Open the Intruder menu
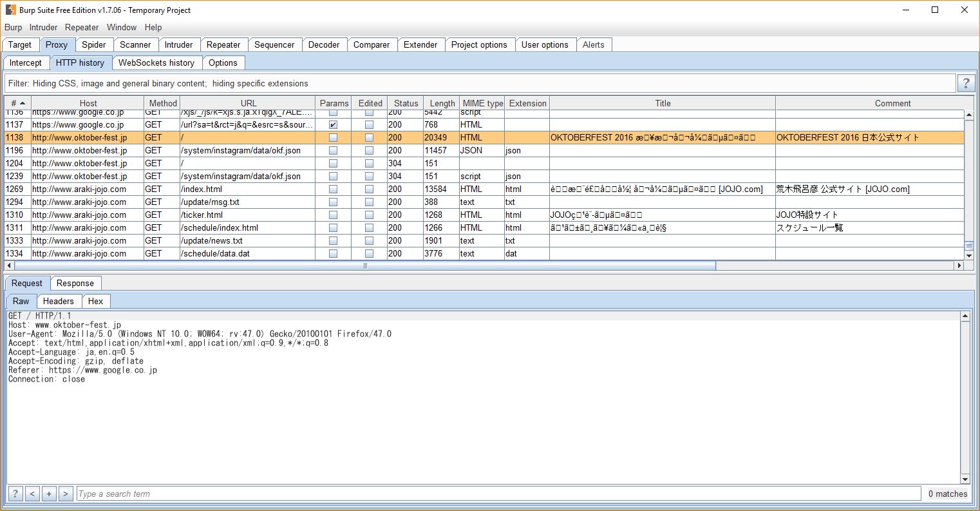The width and height of the screenshot is (980, 511). [43, 27]
